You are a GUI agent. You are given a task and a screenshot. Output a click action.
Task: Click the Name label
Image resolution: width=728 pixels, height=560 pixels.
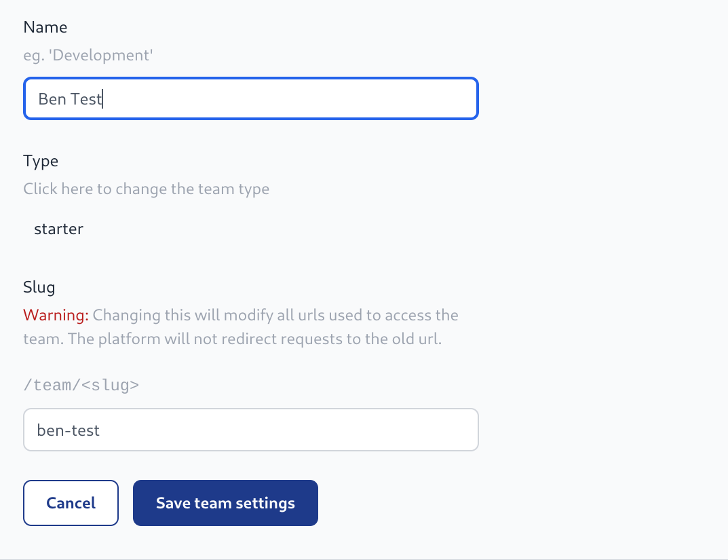coord(45,27)
